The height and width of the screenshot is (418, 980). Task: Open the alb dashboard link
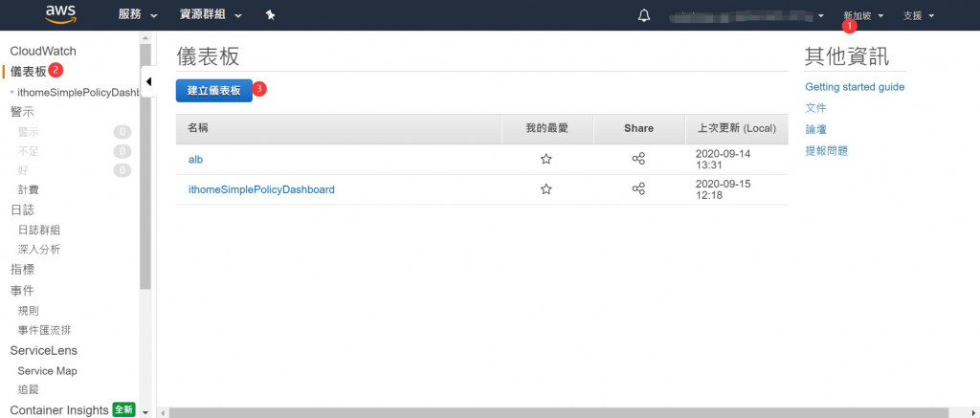click(x=195, y=160)
